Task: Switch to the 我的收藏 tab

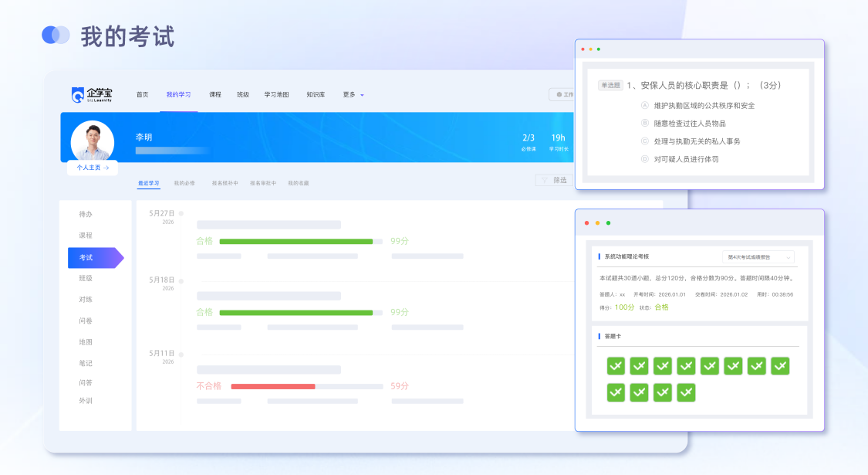Action: 299,183
